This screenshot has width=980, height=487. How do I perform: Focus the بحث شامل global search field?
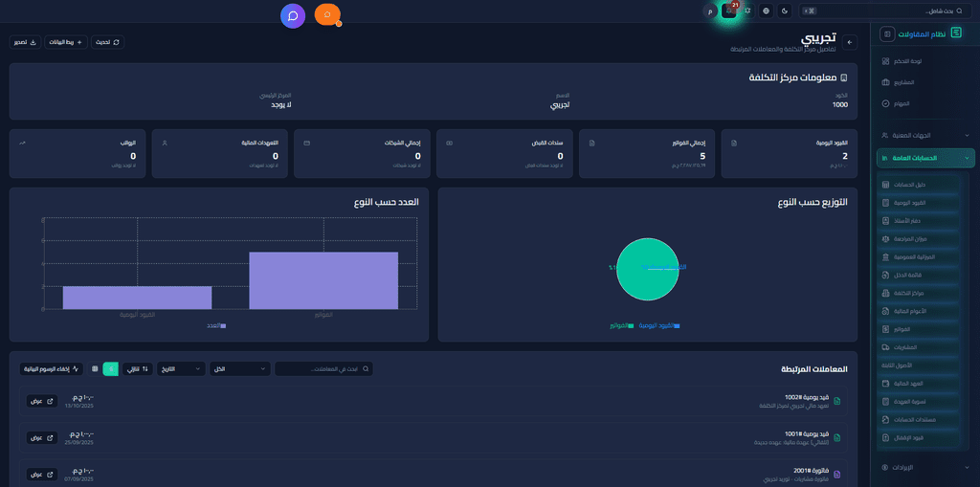885,11
